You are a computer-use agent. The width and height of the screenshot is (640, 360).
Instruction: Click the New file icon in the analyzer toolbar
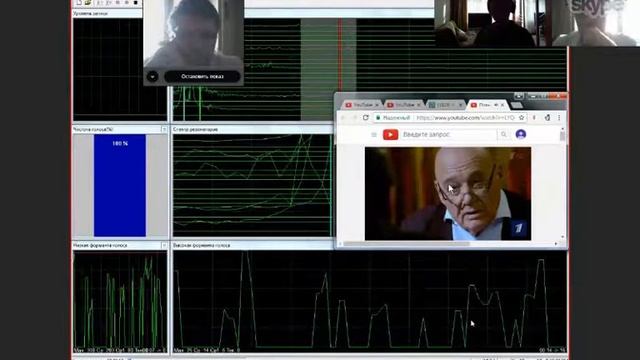tap(79, 2)
